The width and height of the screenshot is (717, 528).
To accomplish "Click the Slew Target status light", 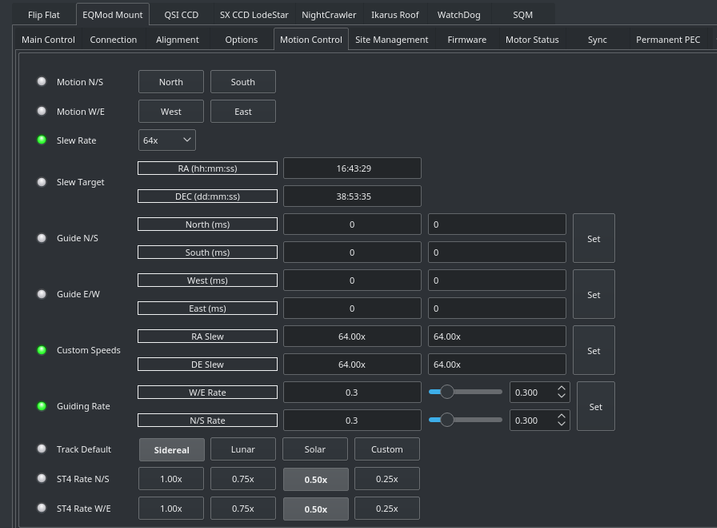I will (x=42, y=182).
